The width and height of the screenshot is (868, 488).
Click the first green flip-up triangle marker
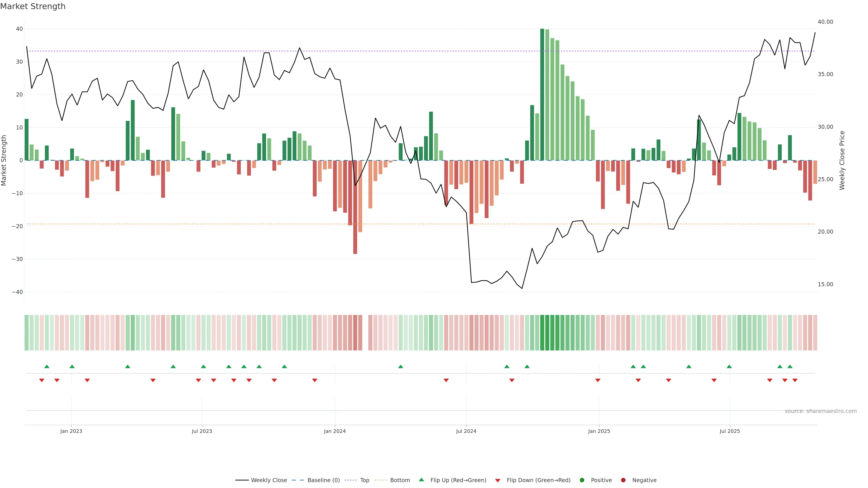point(47,366)
